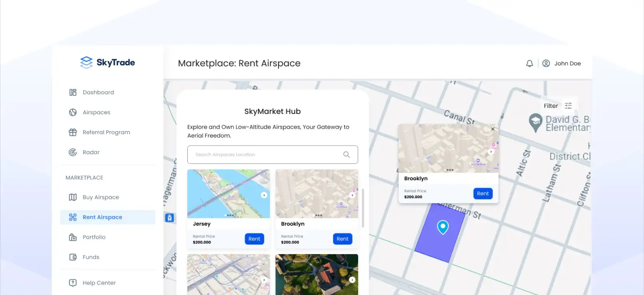Click the notification bell icon

pos(529,64)
